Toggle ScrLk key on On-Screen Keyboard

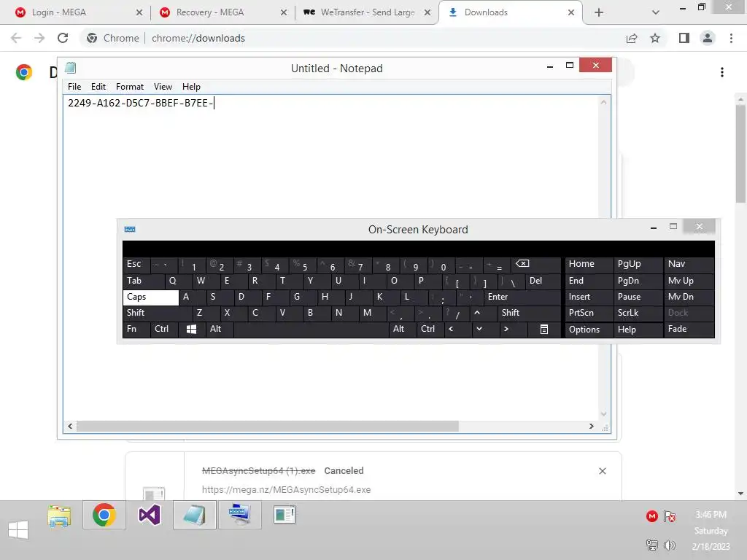coord(638,313)
